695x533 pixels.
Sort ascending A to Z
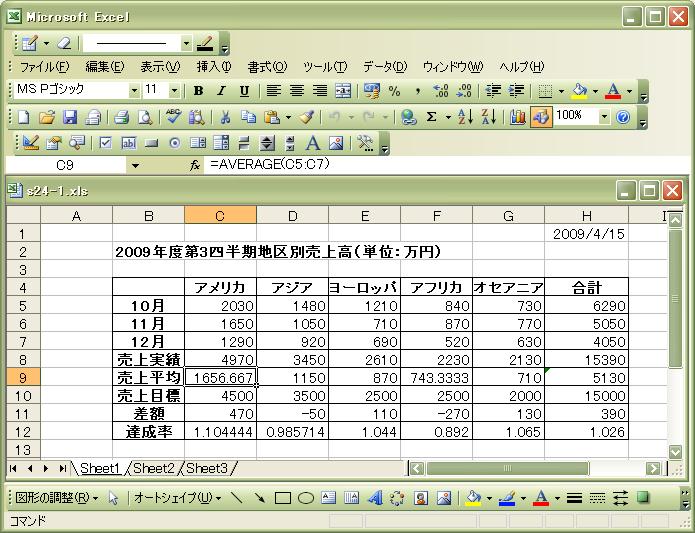[x=465, y=117]
